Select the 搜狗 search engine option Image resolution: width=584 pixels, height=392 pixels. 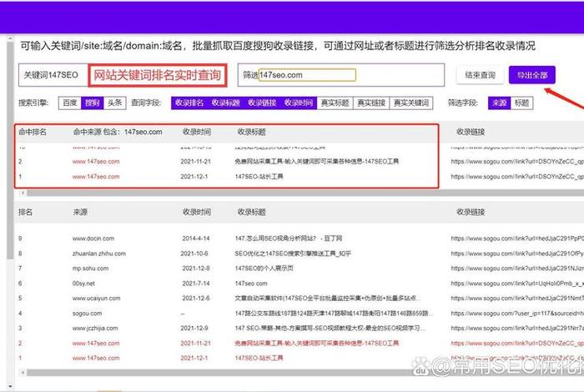pyautogui.click(x=92, y=103)
